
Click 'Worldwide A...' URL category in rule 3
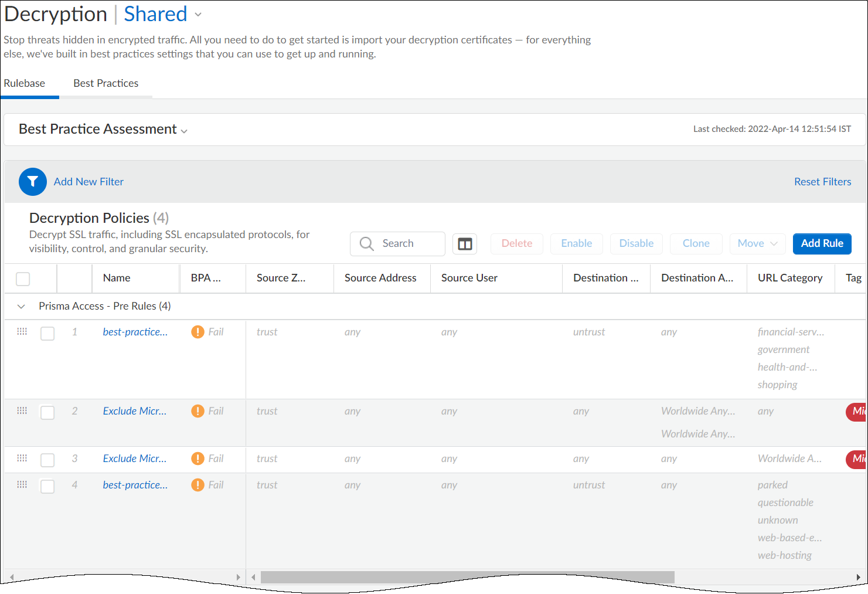click(789, 459)
